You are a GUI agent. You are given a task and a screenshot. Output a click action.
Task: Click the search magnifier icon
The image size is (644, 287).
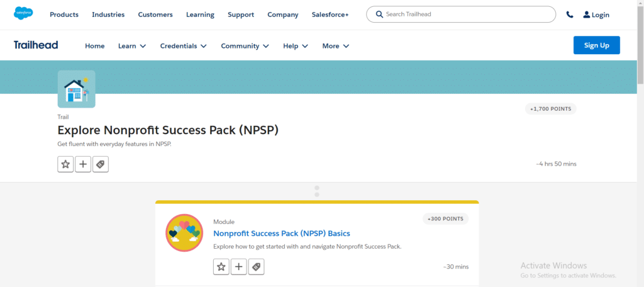(379, 14)
